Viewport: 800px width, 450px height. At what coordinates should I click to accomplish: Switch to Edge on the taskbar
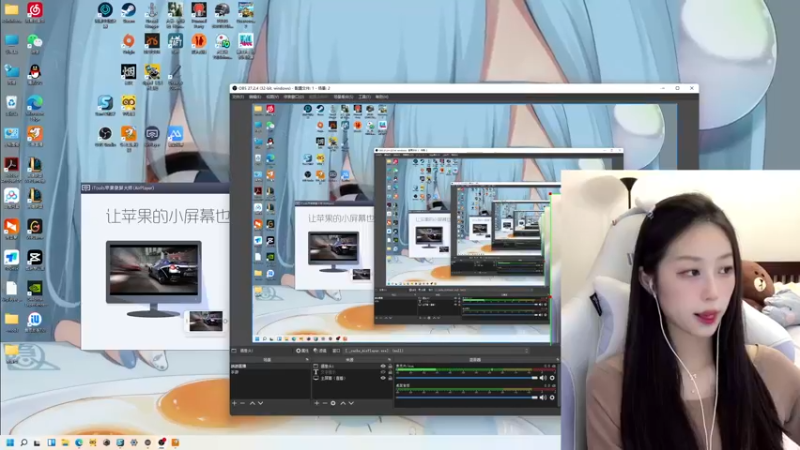[x=79, y=442]
